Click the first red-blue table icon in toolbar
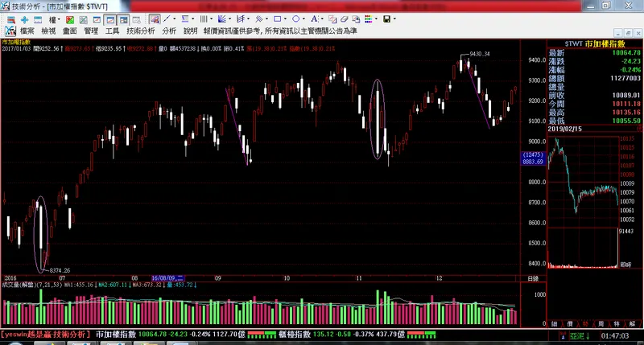644x345 pixels. 11,19
